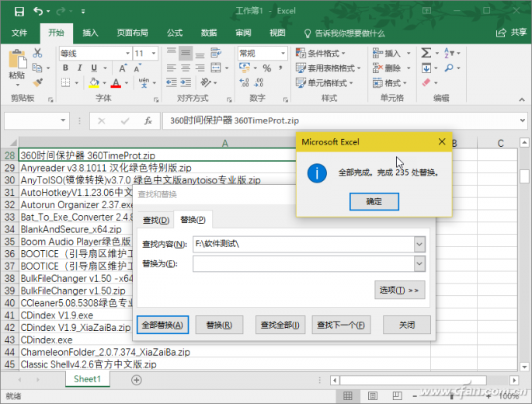Apply the red font color
The height and width of the screenshot is (404, 532).
116,82
